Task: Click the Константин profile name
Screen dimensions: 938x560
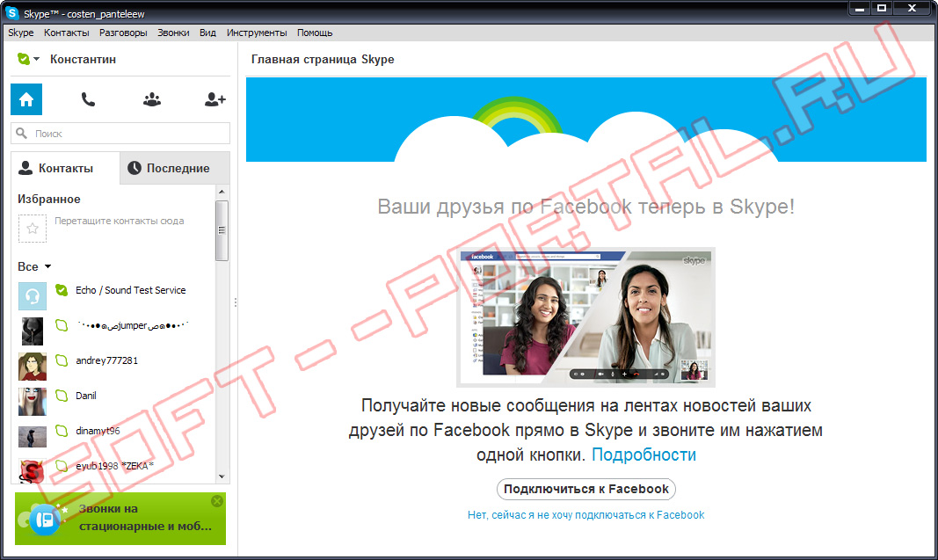Action: pos(84,59)
